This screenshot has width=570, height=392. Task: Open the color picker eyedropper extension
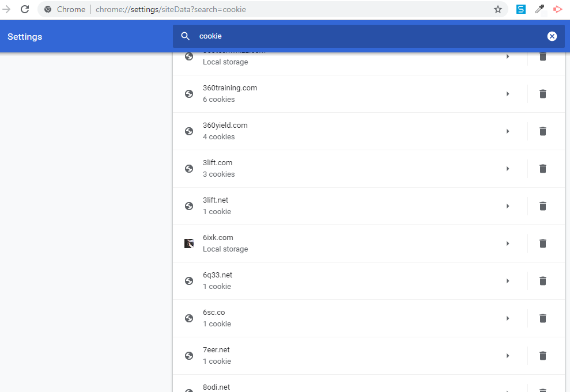pos(539,9)
